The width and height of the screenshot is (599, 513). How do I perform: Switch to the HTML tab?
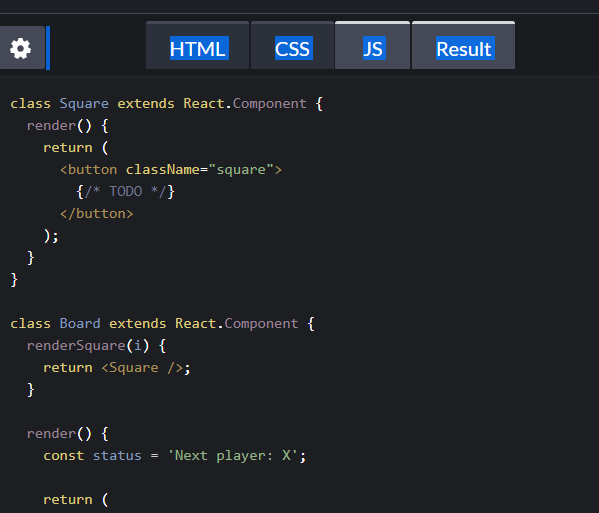coord(198,46)
